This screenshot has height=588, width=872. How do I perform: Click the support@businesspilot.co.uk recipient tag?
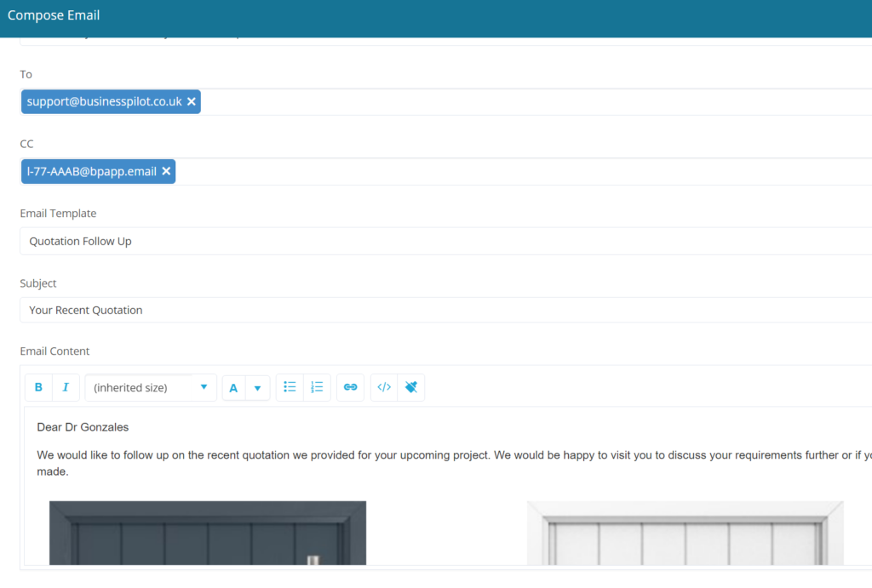104,101
